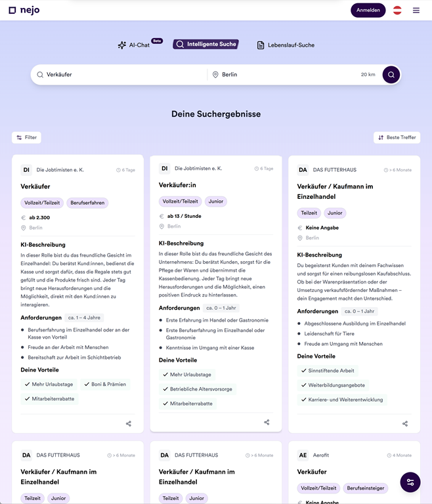Click the nejo logo
This screenshot has height=504, width=432.
pos(26,10)
